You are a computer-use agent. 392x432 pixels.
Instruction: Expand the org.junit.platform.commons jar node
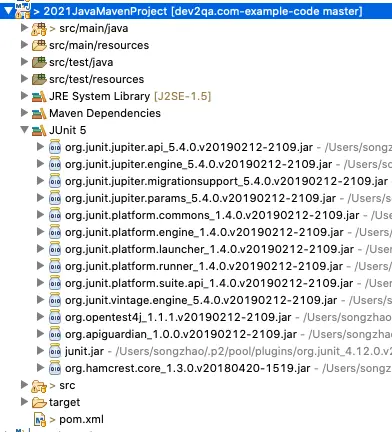pyautogui.click(x=40, y=214)
